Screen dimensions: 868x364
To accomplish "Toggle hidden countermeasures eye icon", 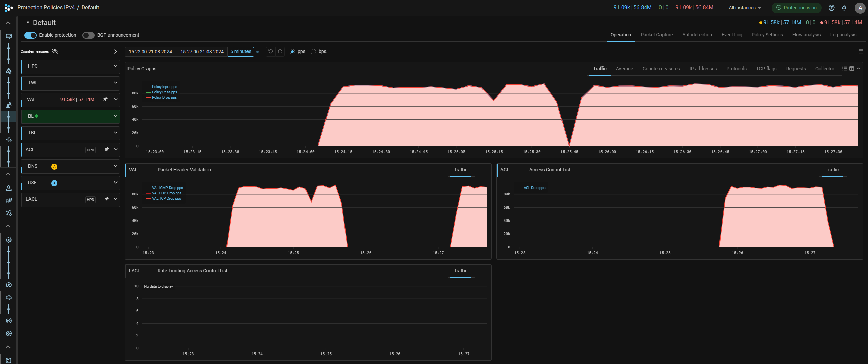I will (55, 51).
